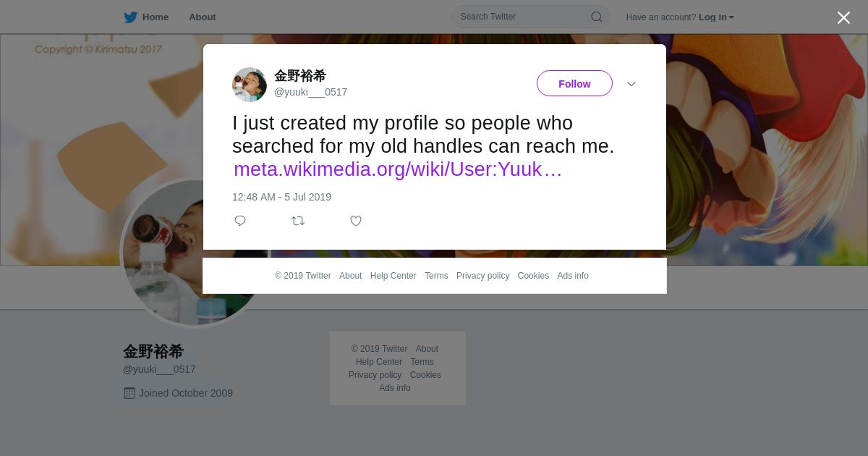Open the About item in top navigation

point(203,17)
